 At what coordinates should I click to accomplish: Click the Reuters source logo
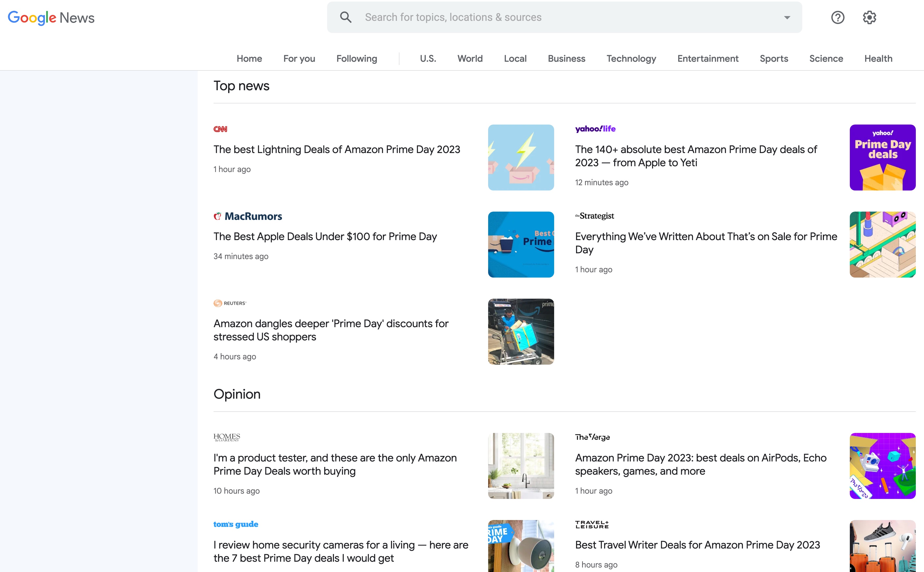[x=230, y=303]
